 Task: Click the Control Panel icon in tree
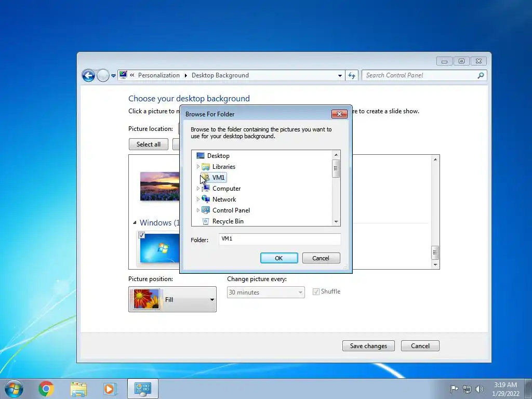pyautogui.click(x=206, y=210)
